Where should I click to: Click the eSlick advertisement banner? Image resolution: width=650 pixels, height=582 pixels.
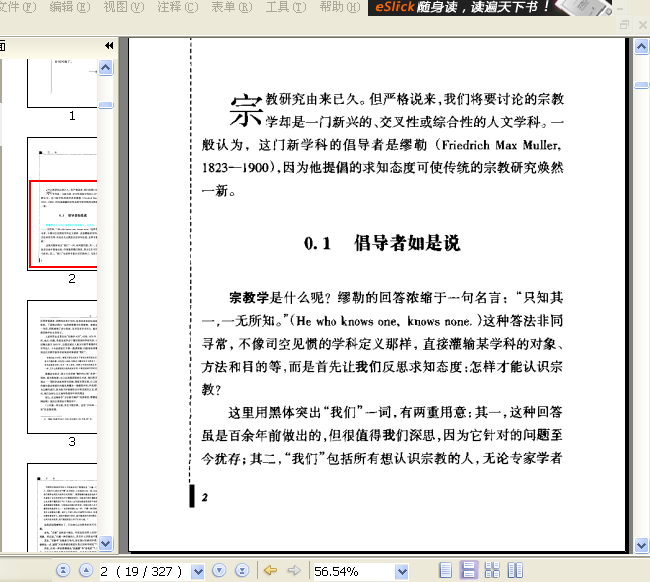tap(490, 7)
